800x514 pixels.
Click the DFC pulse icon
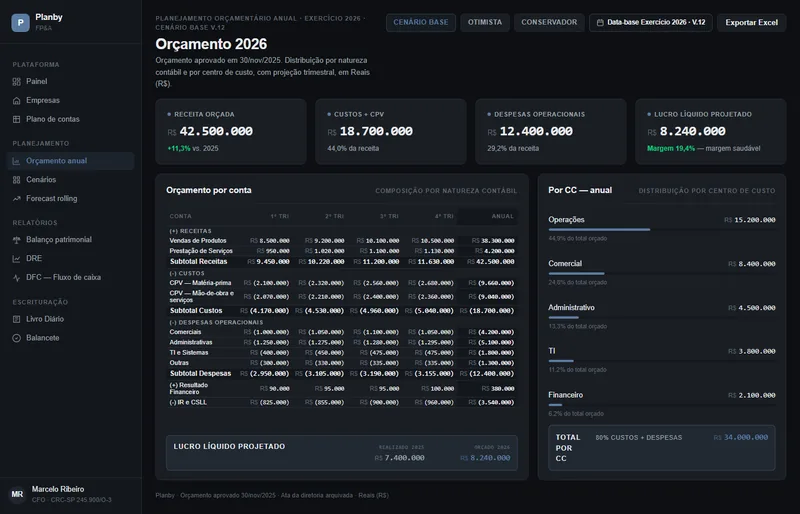pos(16,278)
